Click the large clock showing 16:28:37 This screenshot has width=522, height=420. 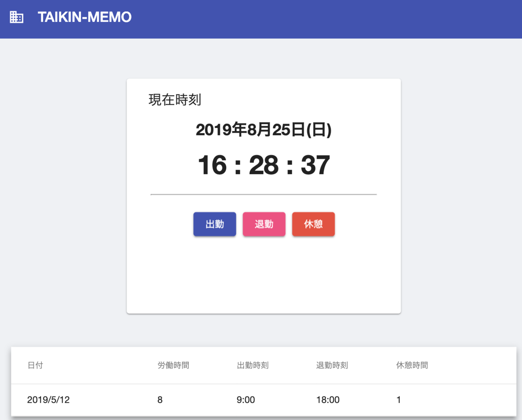pos(263,163)
